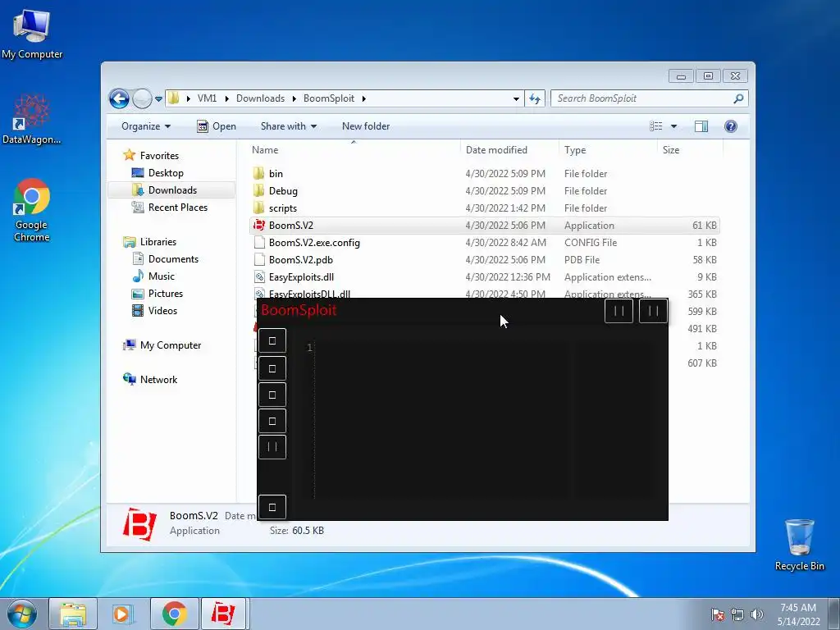The height and width of the screenshot is (630, 840).
Task: Click the network icon in system tray
Action: (x=737, y=614)
